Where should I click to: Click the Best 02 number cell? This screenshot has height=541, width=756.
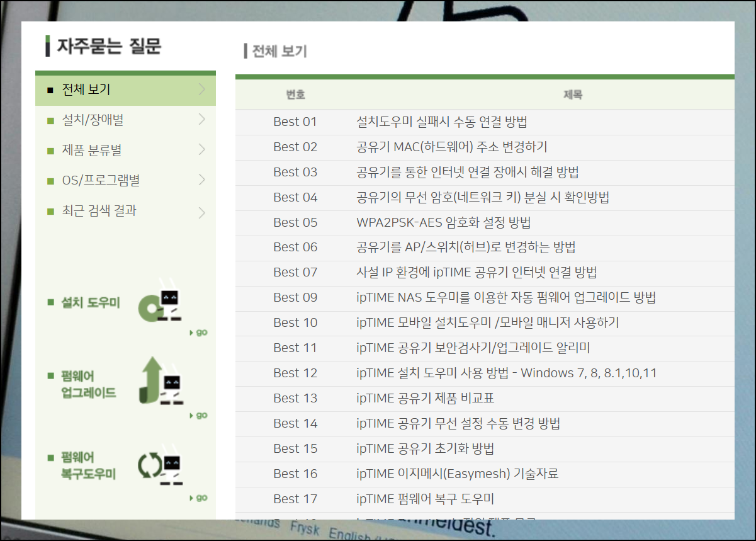(x=295, y=147)
